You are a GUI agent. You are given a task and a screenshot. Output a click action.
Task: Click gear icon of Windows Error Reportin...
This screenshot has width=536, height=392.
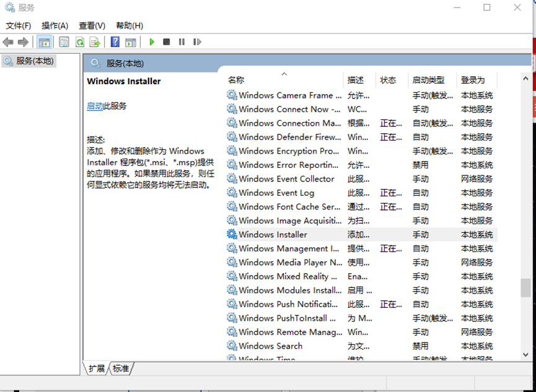(x=232, y=165)
